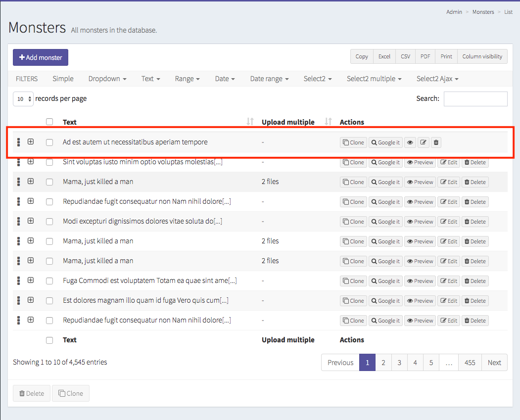Open the Dropdown filter menu

click(107, 78)
